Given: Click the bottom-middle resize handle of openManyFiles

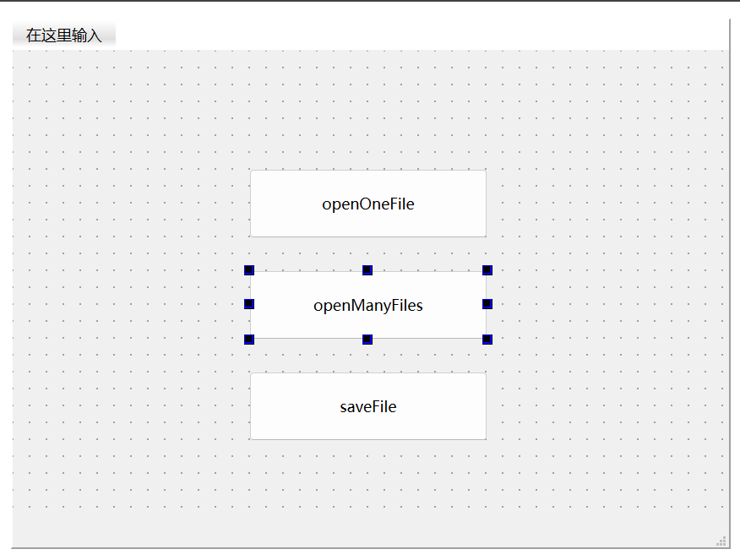Looking at the screenshot, I should pyautogui.click(x=367, y=340).
